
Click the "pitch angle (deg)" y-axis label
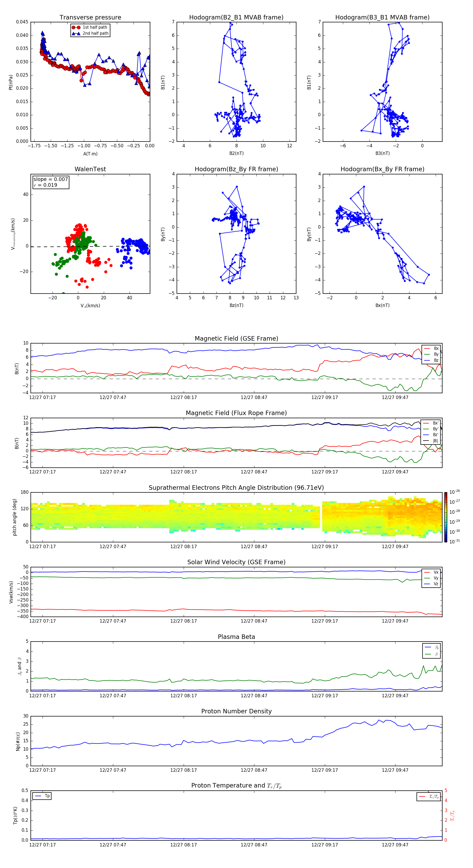(14, 517)
